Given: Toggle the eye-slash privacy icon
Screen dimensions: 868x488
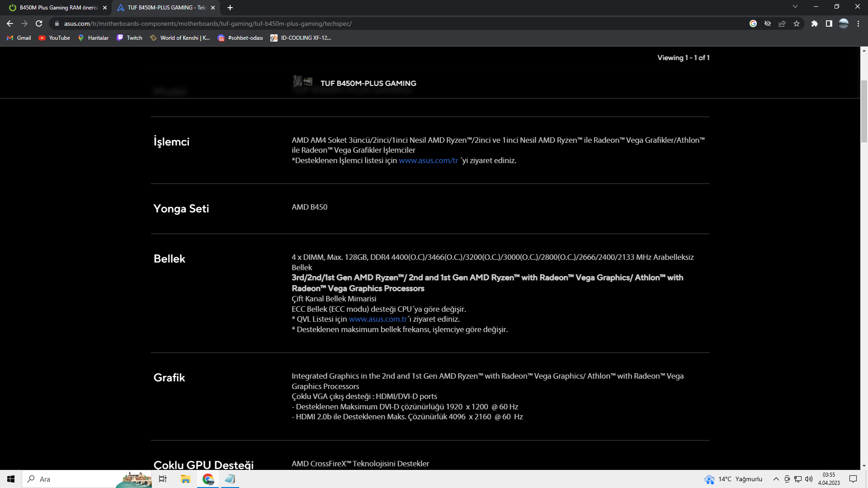Looking at the screenshot, I should (768, 23).
